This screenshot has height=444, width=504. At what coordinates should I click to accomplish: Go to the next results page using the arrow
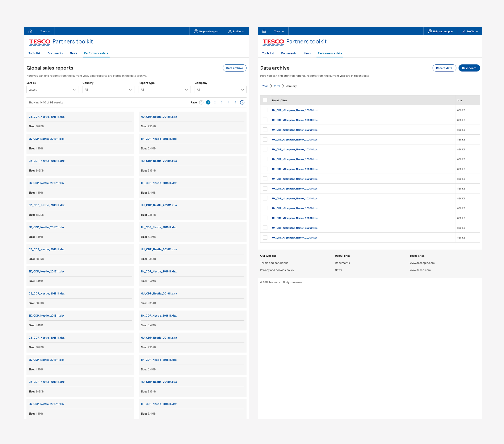tap(242, 102)
